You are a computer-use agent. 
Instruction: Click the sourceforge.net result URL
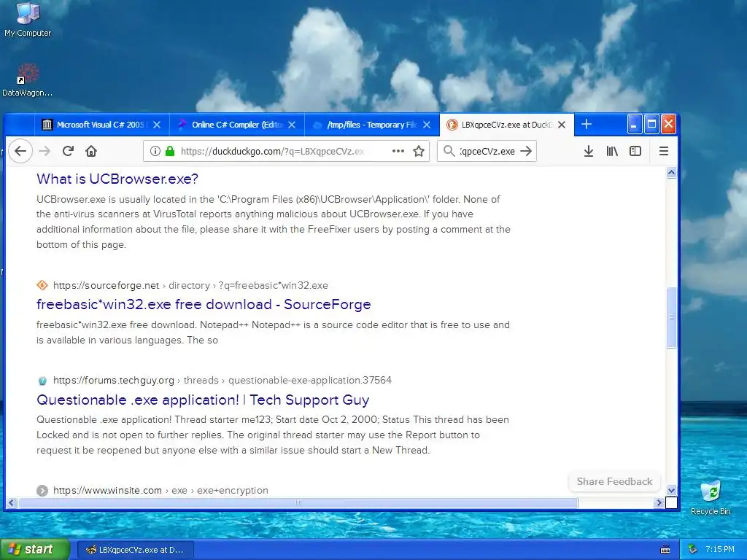pos(190,285)
